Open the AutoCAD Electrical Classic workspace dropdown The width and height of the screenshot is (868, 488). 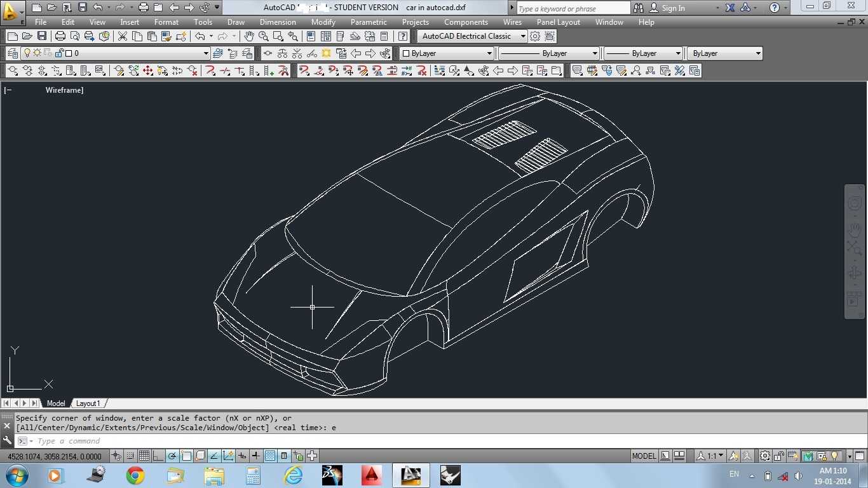(473, 36)
